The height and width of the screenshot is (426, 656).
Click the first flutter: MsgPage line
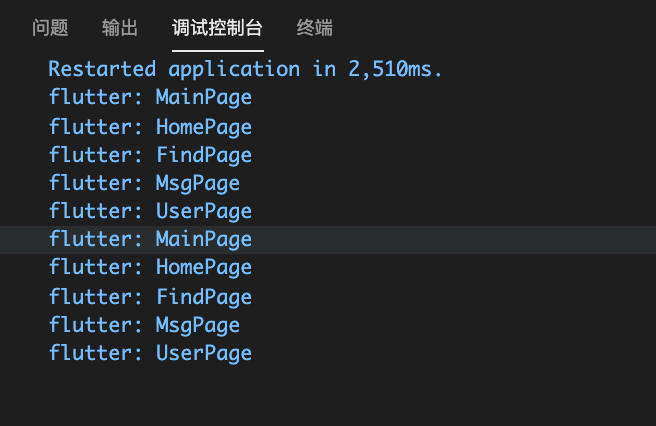[144, 183]
